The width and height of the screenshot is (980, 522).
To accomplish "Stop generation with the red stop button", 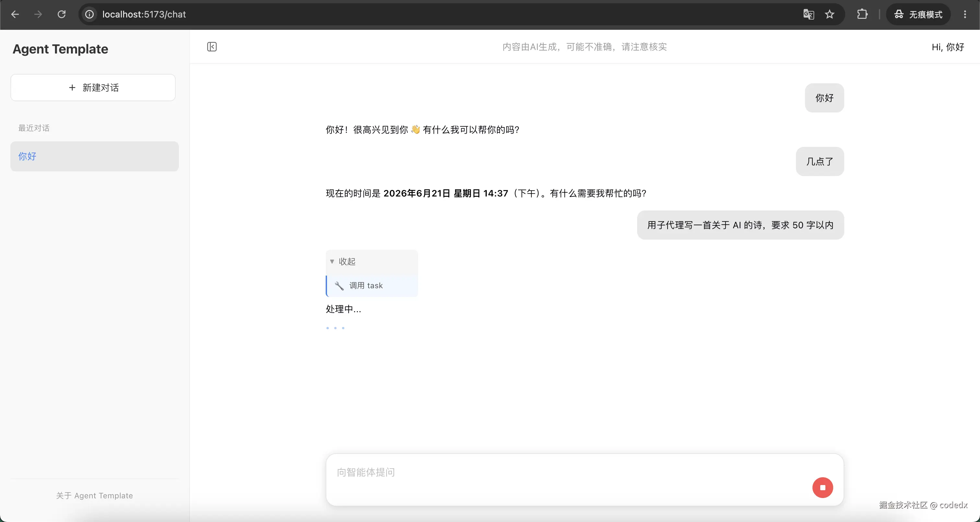I will 822,487.
